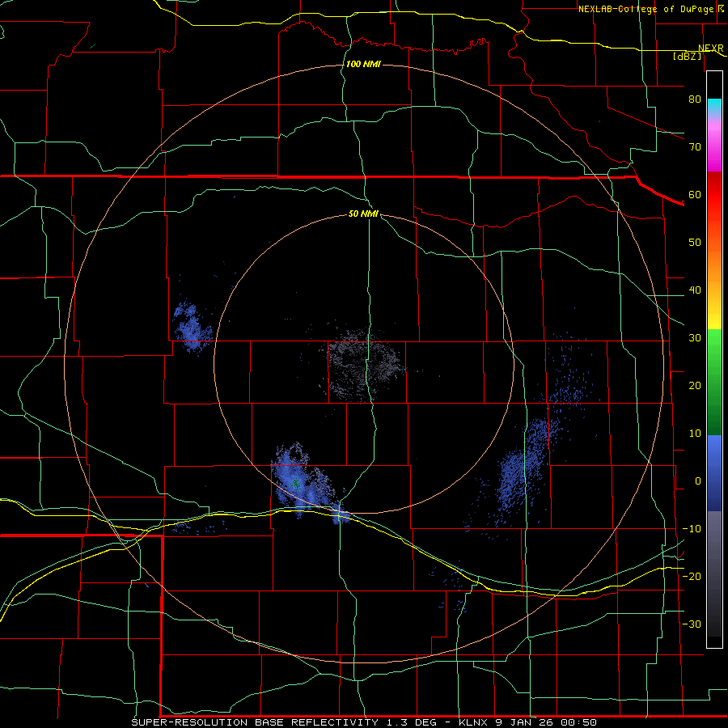Select the 20 value on the dBZ scale

695,385
